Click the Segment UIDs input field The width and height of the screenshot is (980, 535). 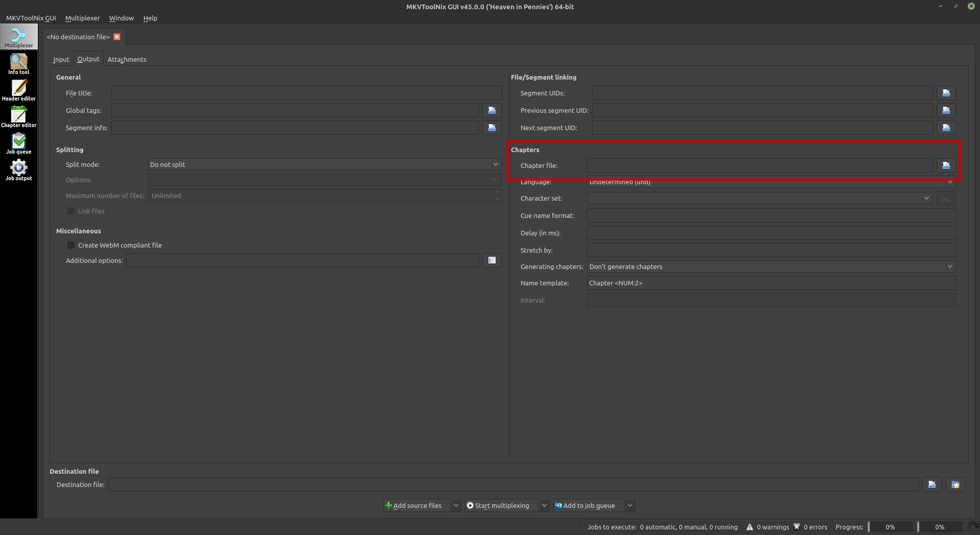763,93
